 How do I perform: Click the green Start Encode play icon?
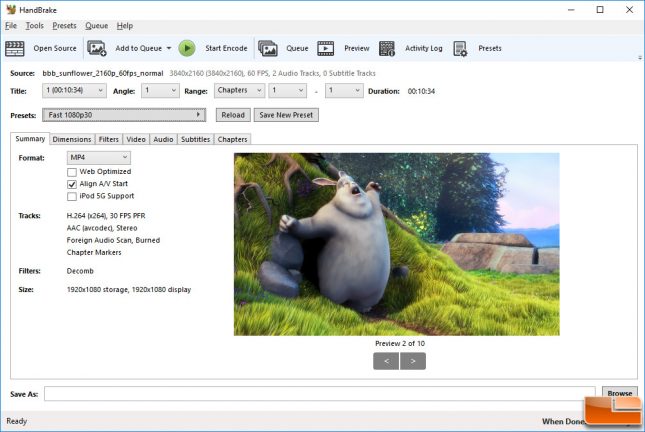187,48
